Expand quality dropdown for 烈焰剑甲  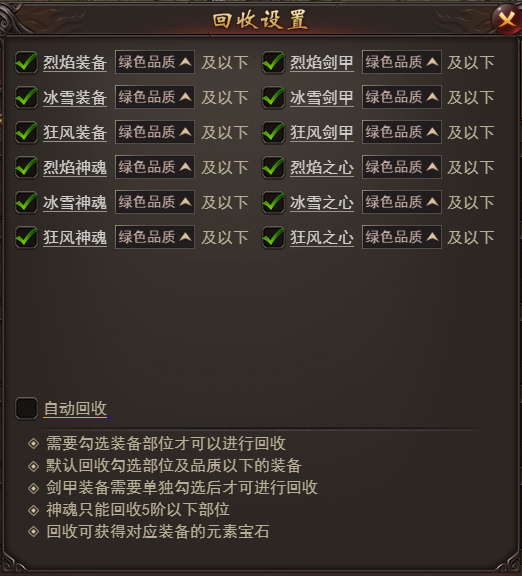[x=402, y=62]
